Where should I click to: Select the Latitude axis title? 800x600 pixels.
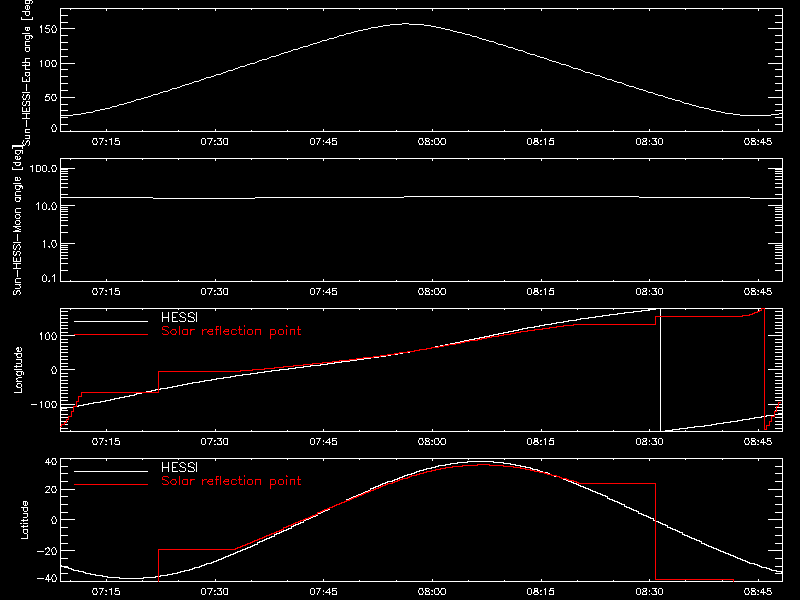(24, 520)
